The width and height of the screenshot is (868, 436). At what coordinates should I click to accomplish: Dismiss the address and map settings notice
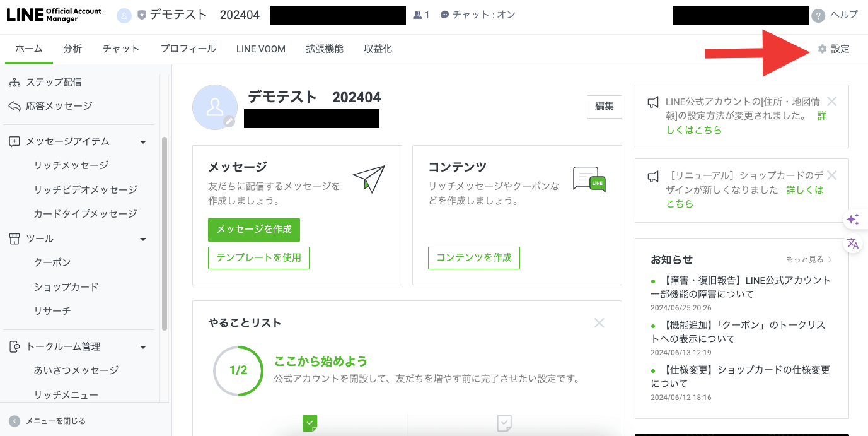[832, 101]
